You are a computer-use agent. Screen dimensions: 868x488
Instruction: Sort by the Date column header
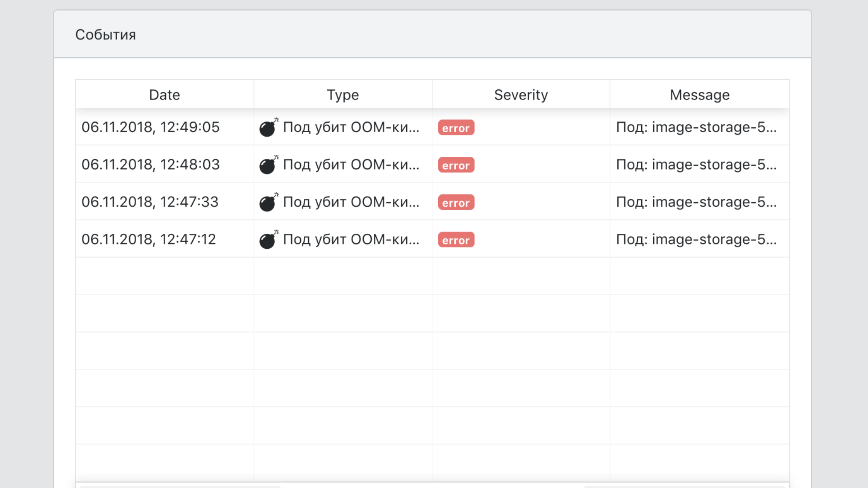pyautogui.click(x=164, y=94)
